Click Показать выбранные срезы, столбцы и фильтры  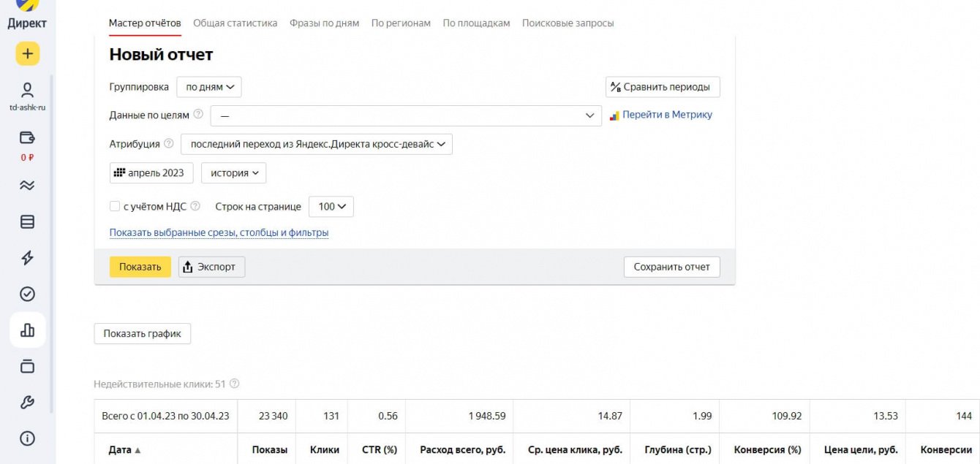click(219, 233)
